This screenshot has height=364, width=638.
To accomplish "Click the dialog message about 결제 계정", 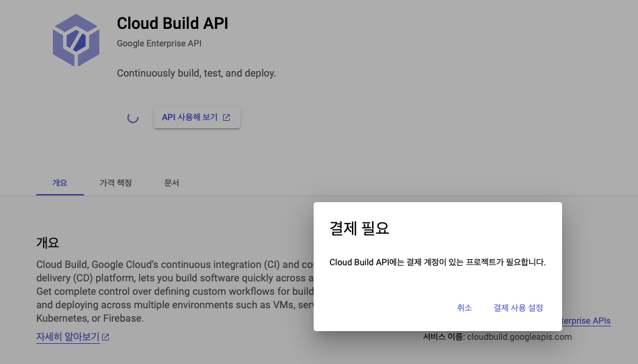I will coord(437,263).
